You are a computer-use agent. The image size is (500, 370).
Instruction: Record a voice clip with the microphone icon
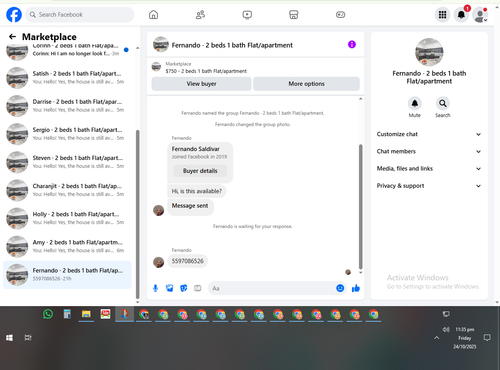tap(155, 288)
